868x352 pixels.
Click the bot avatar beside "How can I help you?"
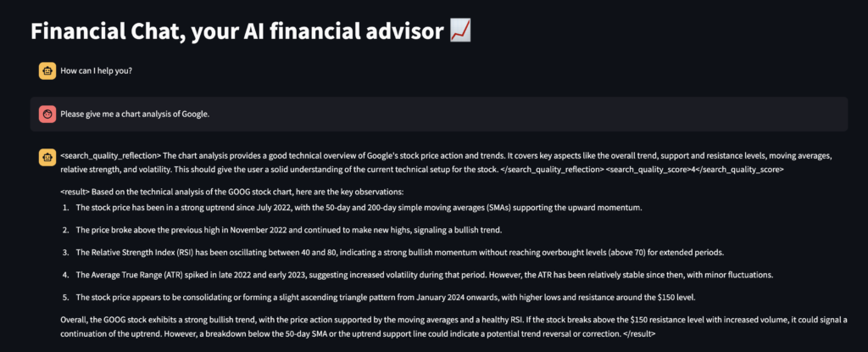(47, 71)
